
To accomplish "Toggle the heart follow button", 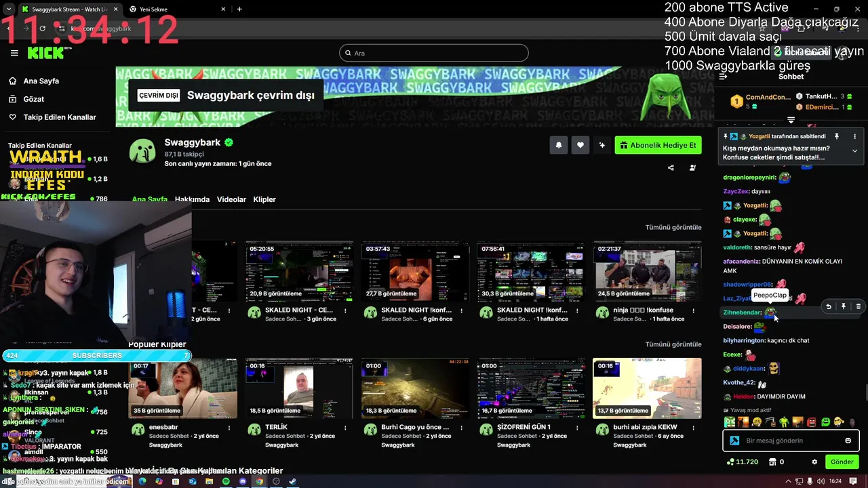I will (x=580, y=145).
